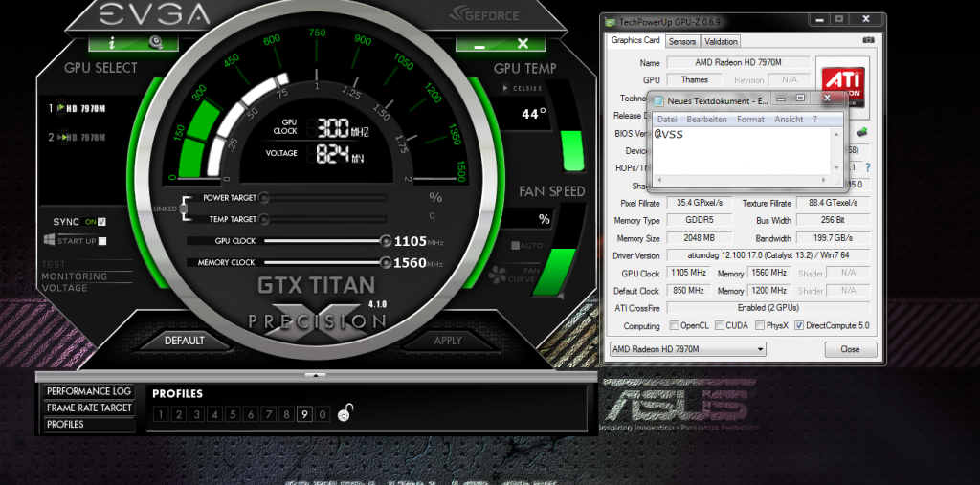Click the GPU Clock slider knob
This screenshot has width=980, height=485.
click(386, 241)
